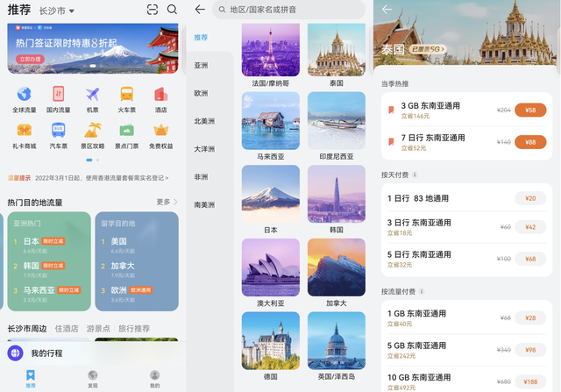The height and width of the screenshot is (392, 561).
Task: Open the 机票 airplane icon
Action: (92, 94)
